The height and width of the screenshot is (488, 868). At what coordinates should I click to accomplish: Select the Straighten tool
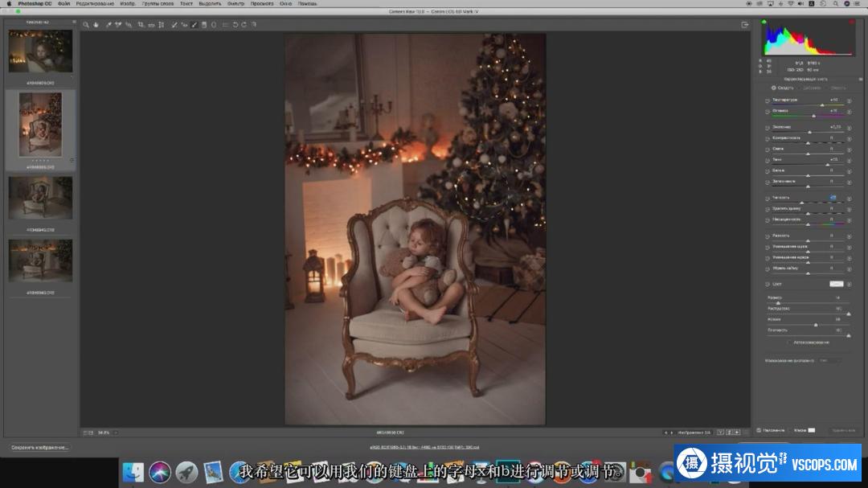tap(150, 25)
